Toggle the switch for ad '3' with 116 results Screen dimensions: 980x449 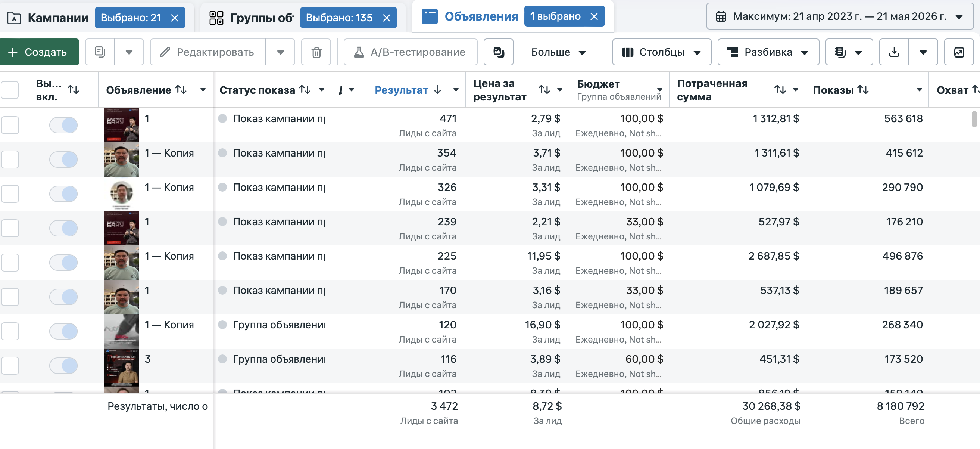[x=63, y=365]
